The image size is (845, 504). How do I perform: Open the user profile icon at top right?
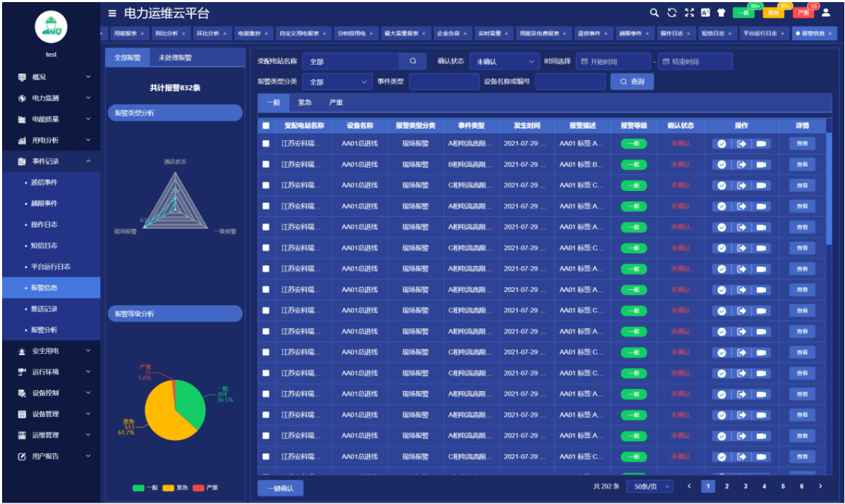coord(825,13)
